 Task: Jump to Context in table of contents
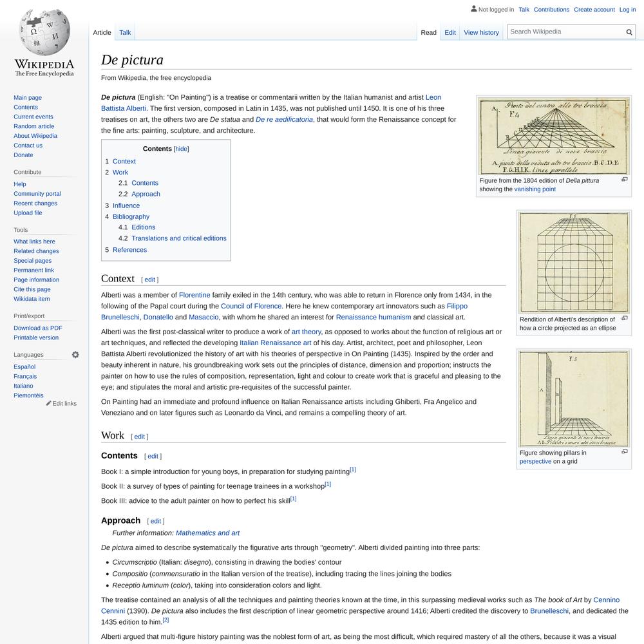(x=124, y=162)
